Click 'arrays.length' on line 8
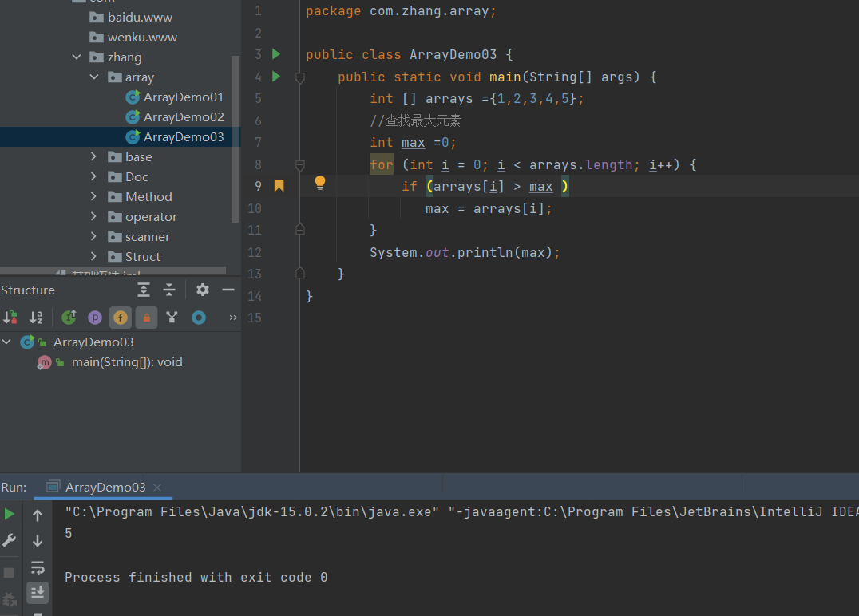The width and height of the screenshot is (859, 616). point(581,165)
